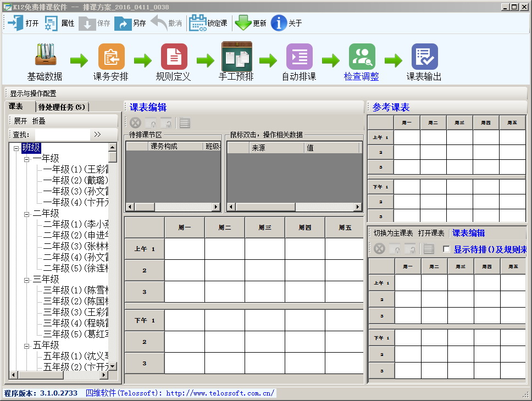The image size is (532, 401).
Task: Toggle the 锁定课 lock-schedule icon
Action: [198, 23]
